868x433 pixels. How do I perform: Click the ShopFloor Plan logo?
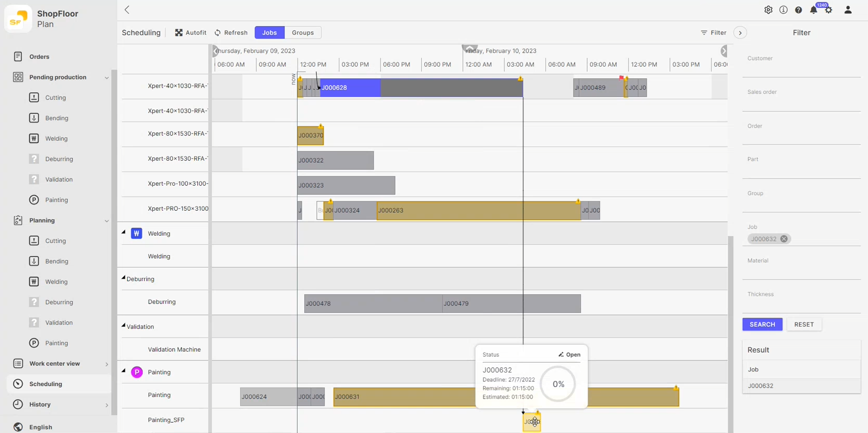(18, 19)
